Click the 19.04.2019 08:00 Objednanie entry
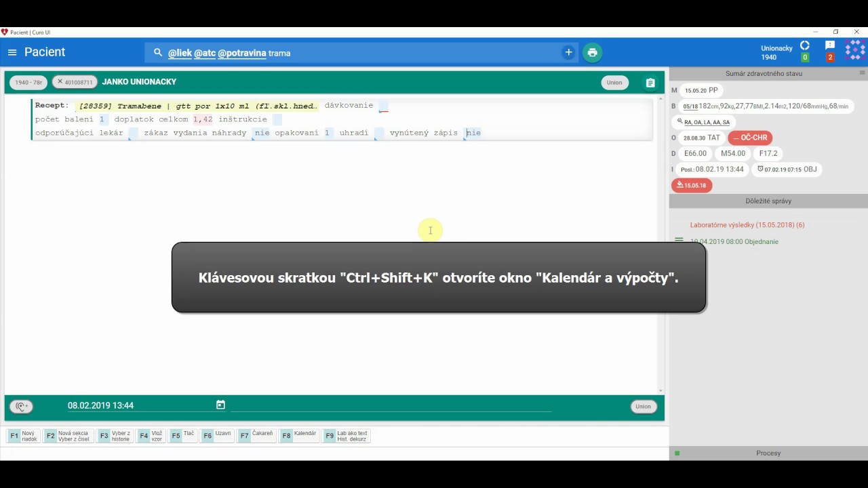 coord(734,241)
